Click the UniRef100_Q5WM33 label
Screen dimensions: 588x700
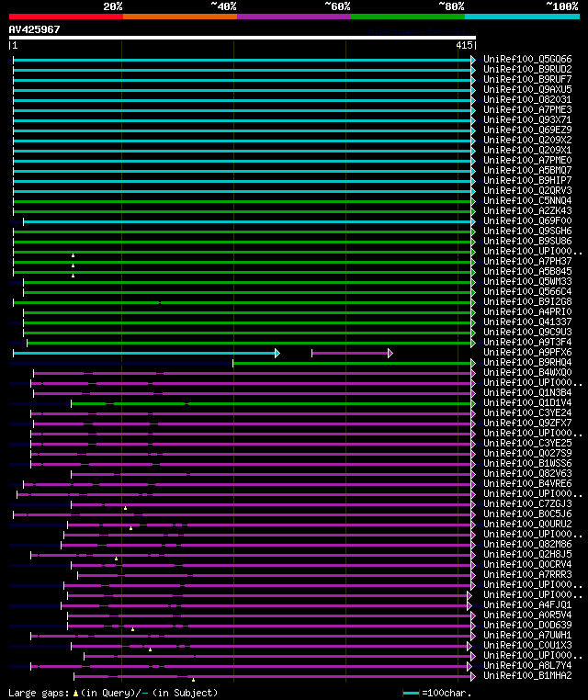[527, 281]
